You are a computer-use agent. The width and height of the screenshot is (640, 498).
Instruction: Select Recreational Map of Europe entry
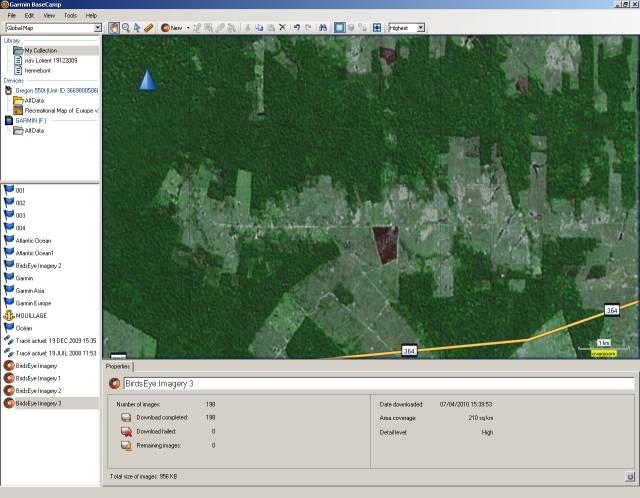point(61,111)
